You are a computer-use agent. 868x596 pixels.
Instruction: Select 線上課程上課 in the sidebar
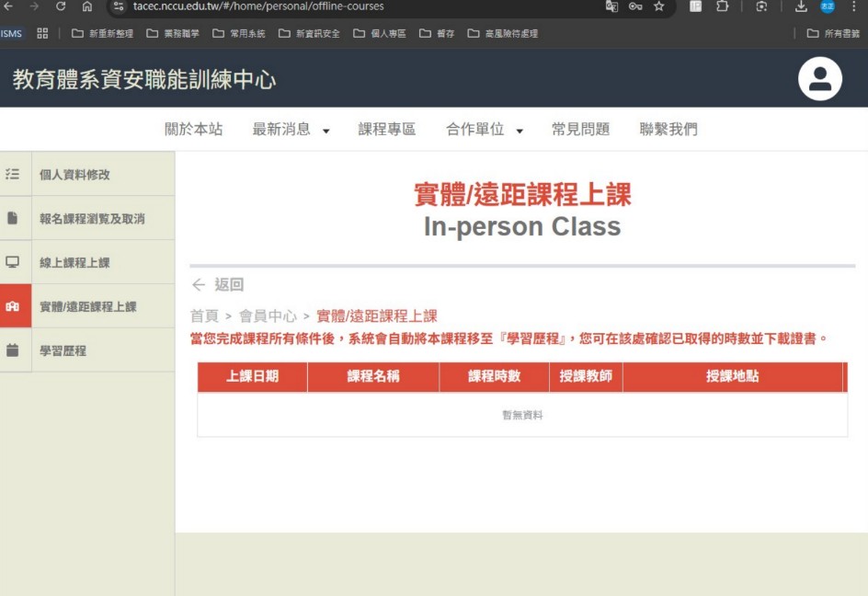(74, 262)
